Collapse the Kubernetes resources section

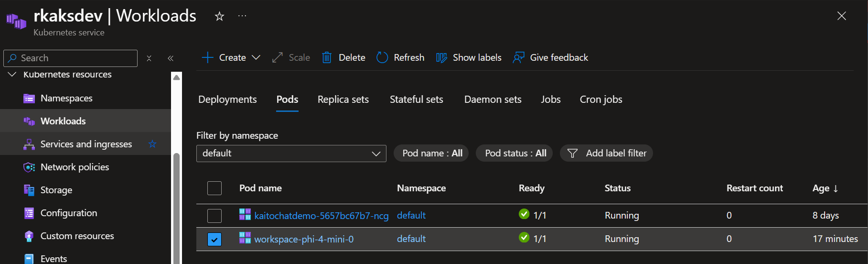click(12, 75)
